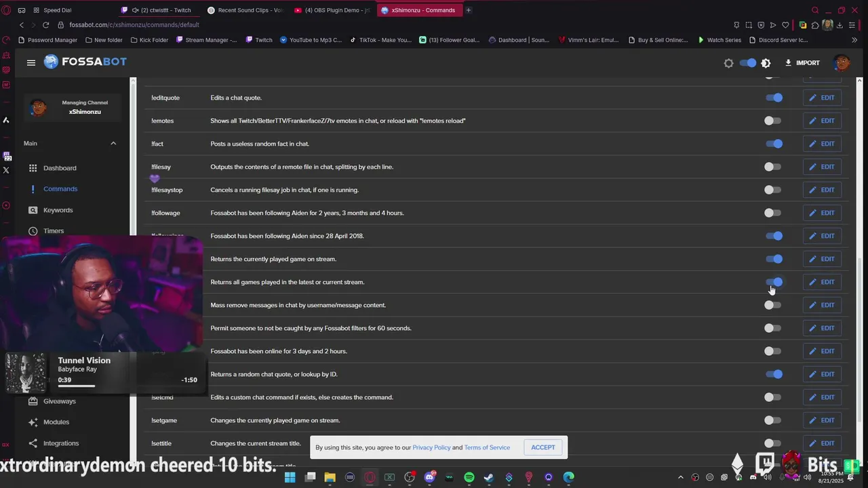This screenshot has height=488, width=868.
Task: Open Microsoft Edge from taskbar
Action: pyautogui.click(x=568, y=477)
